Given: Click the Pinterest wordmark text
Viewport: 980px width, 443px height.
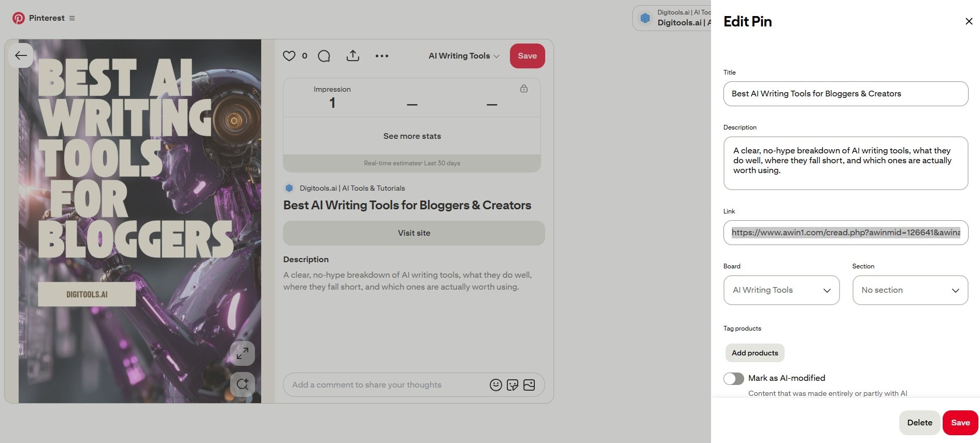Looking at the screenshot, I should pos(47,18).
